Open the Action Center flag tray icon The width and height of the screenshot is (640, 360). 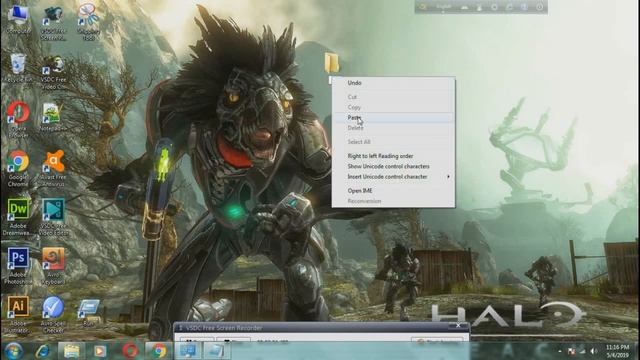coord(571,351)
